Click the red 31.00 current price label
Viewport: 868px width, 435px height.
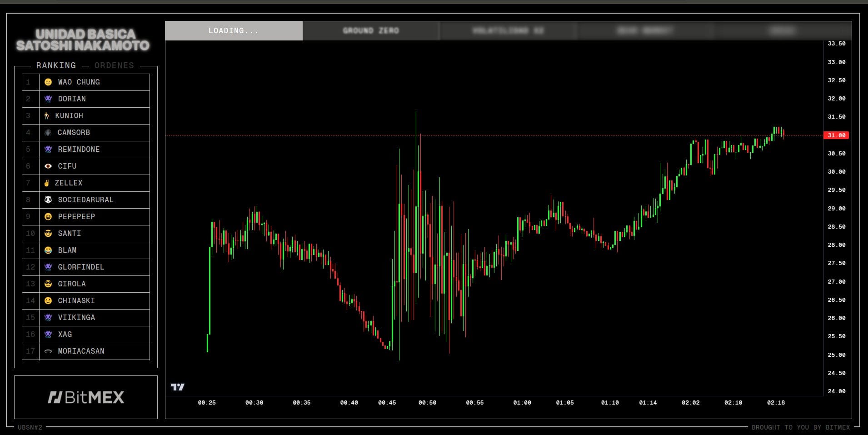(836, 135)
